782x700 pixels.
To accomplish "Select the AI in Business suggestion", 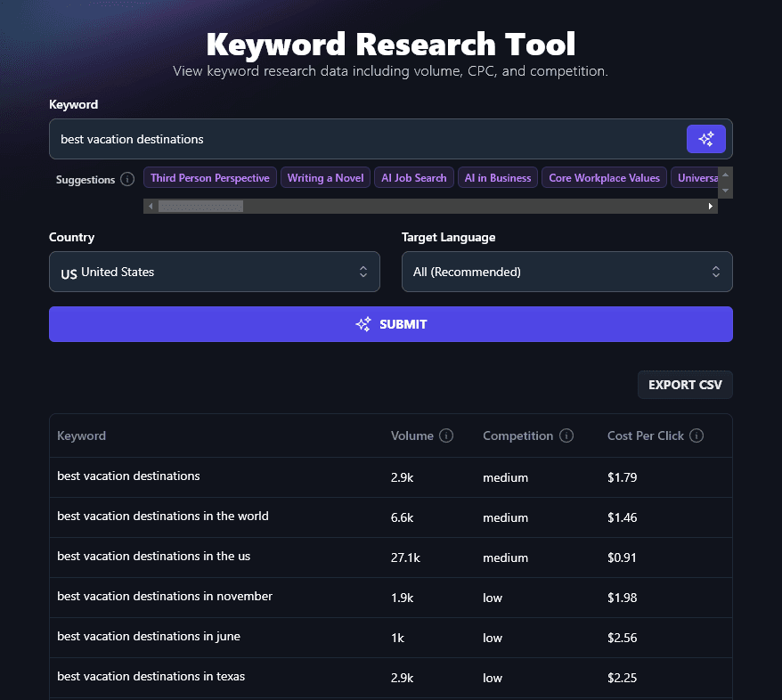I will tap(497, 177).
